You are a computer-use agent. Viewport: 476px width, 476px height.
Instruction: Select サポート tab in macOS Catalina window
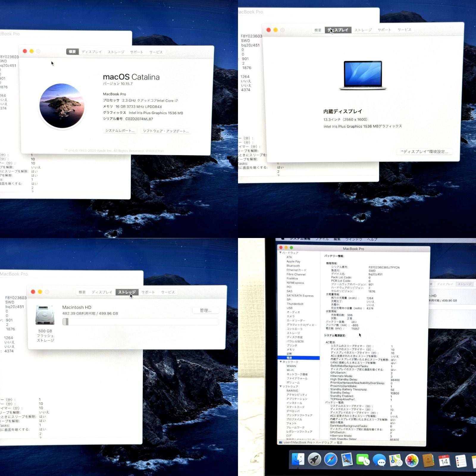tap(137, 52)
